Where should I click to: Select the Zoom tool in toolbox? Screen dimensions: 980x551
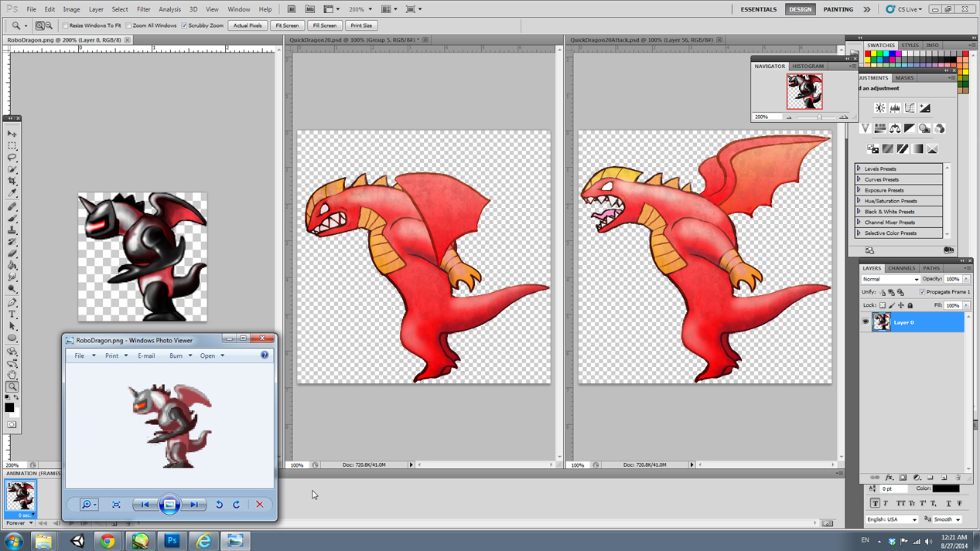12,386
